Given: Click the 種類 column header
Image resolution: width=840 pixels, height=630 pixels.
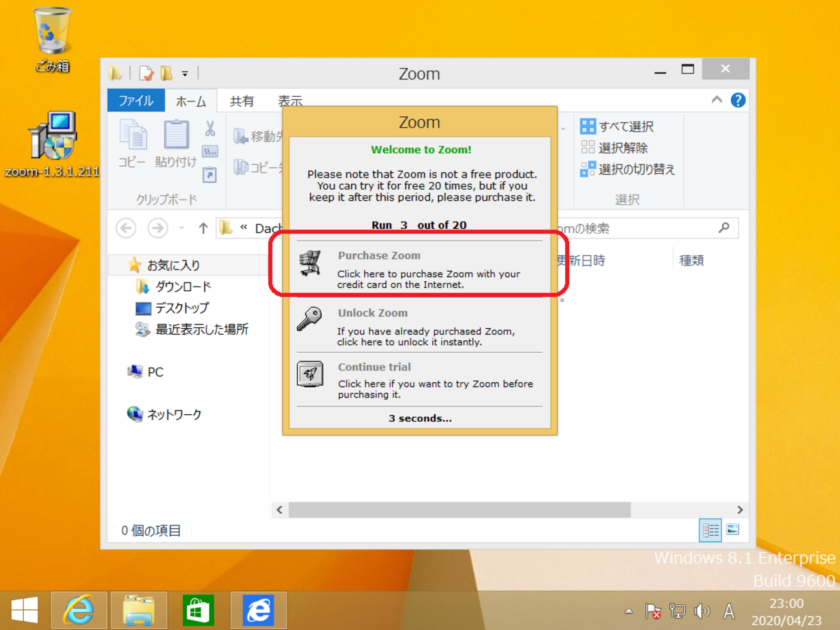Looking at the screenshot, I should [691, 260].
